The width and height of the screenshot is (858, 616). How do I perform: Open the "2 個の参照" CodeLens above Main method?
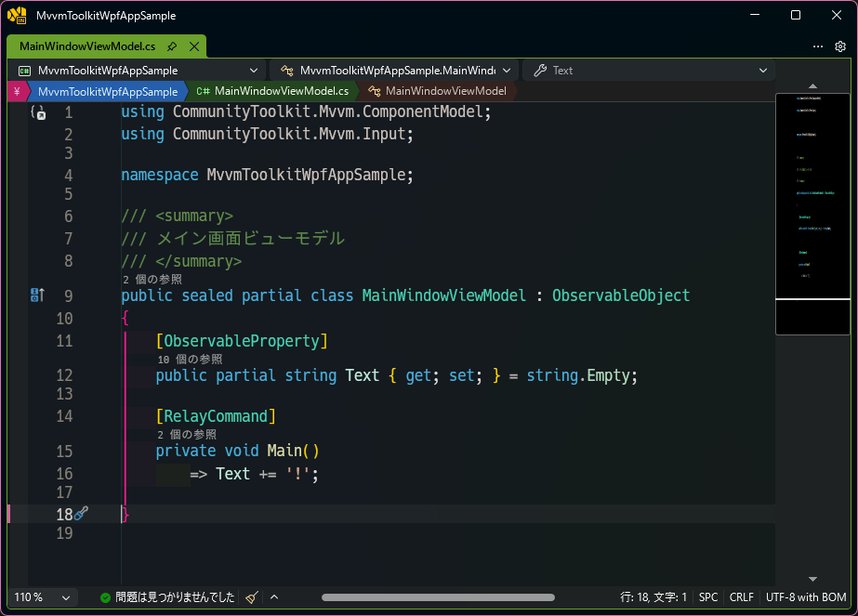point(187,435)
